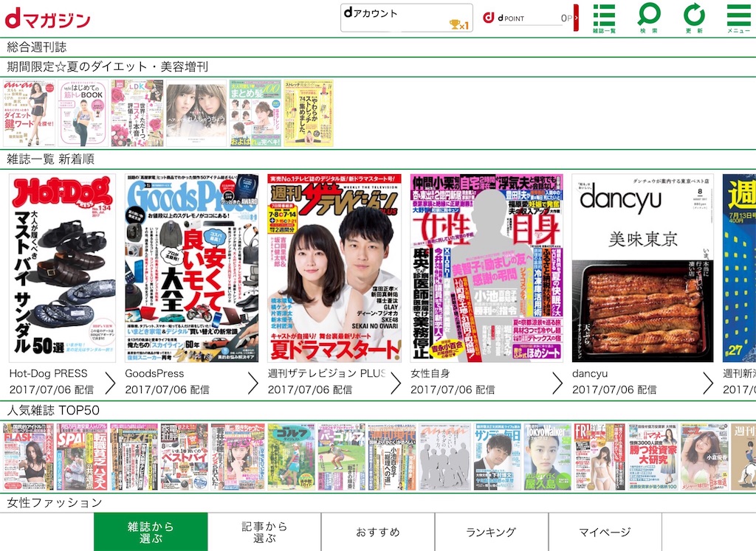Expand the 雑誌一覧 新着順 section header
This screenshot has height=551, width=756.
pyautogui.click(x=378, y=159)
